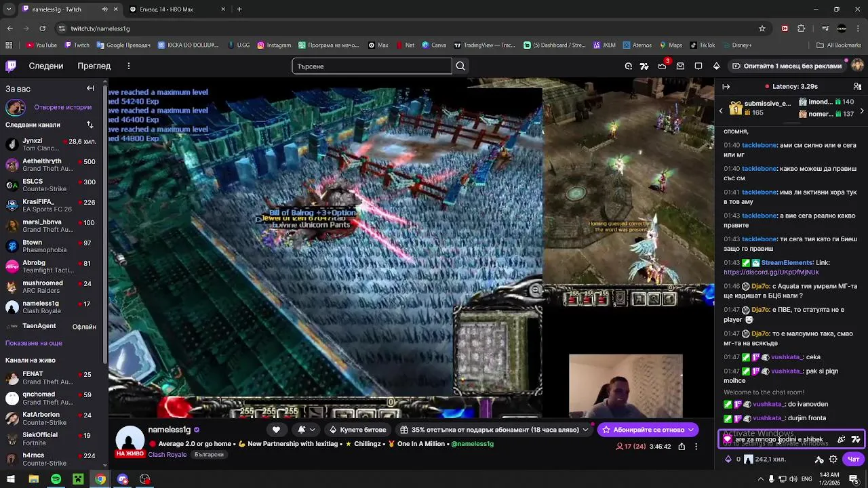Open the Преглед browse tab
Screen dimensions: 868x488
[94, 66]
